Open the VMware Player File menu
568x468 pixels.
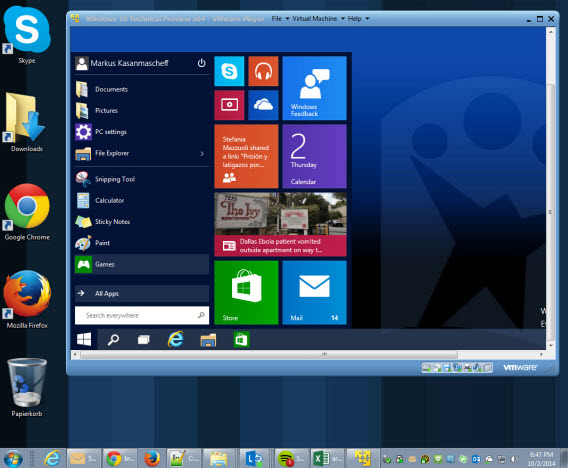[276, 18]
